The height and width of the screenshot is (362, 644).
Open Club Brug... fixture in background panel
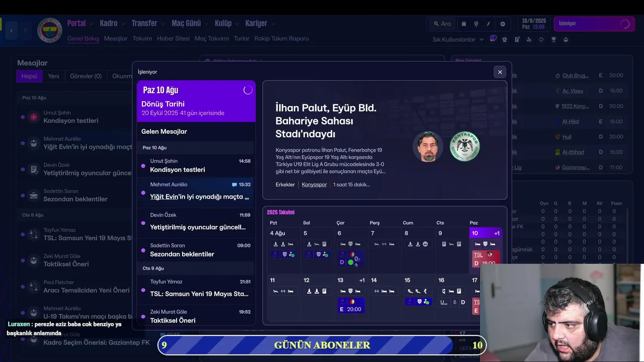[575, 75]
